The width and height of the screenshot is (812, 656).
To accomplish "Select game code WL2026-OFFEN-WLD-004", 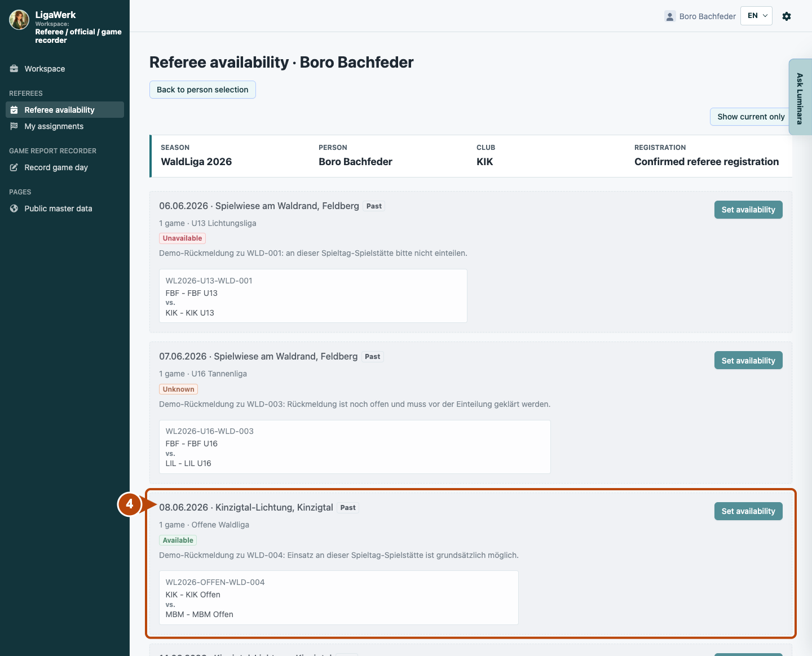I will (215, 582).
